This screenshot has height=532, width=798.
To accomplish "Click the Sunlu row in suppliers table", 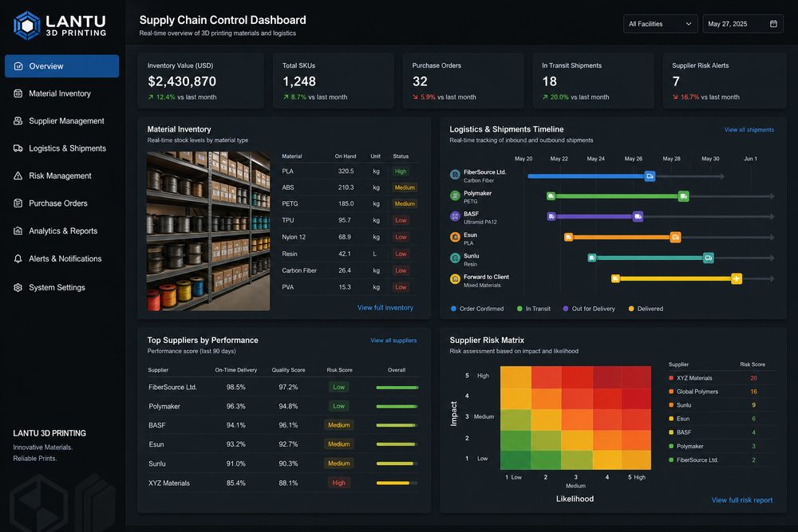I will tap(283, 464).
